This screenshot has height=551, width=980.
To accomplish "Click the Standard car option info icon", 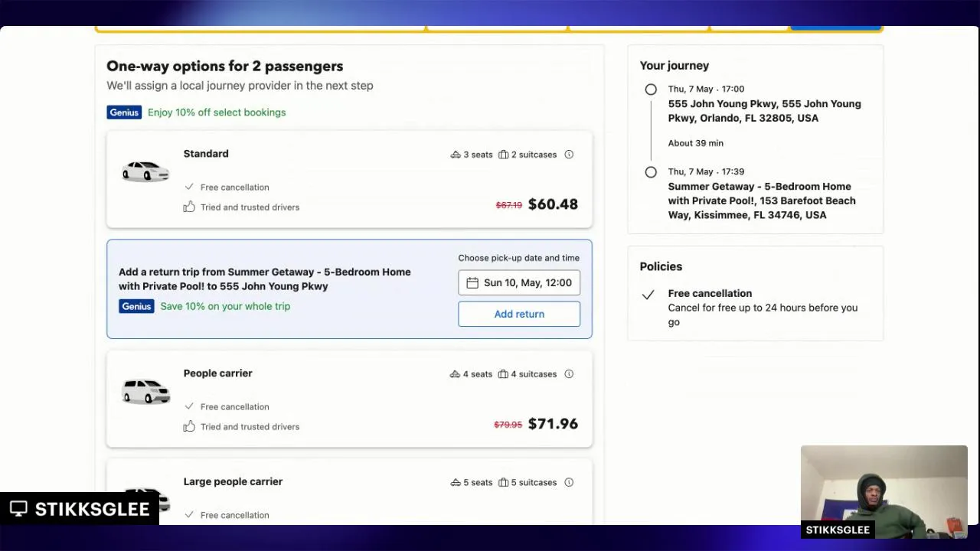I will tap(569, 155).
